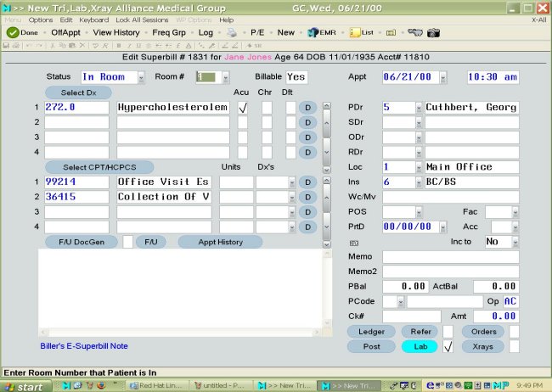The height and width of the screenshot is (392, 552).
Task: Open the List notepad icon
Action: tap(354, 33)
